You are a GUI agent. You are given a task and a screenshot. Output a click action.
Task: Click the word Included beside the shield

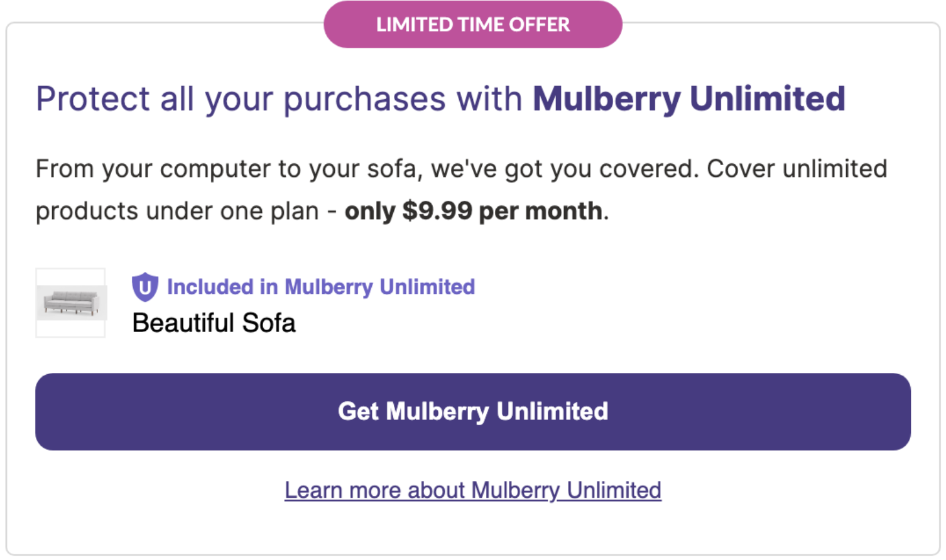(x=210, y=287)
